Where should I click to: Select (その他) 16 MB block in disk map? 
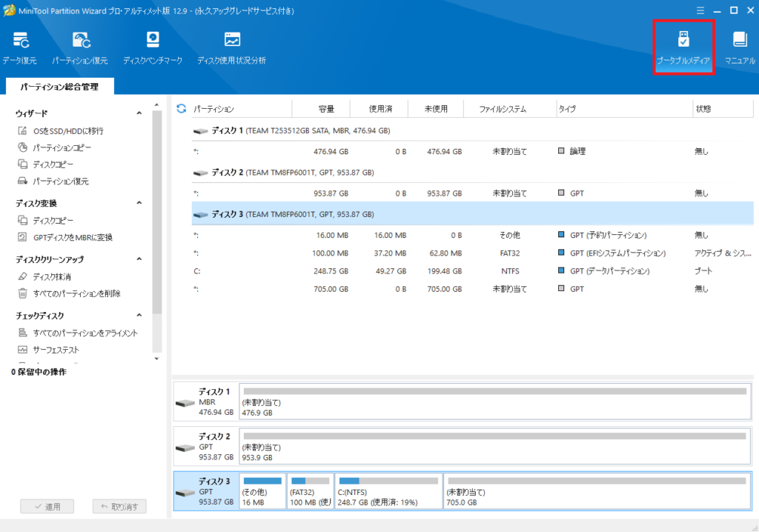point(262,491)
